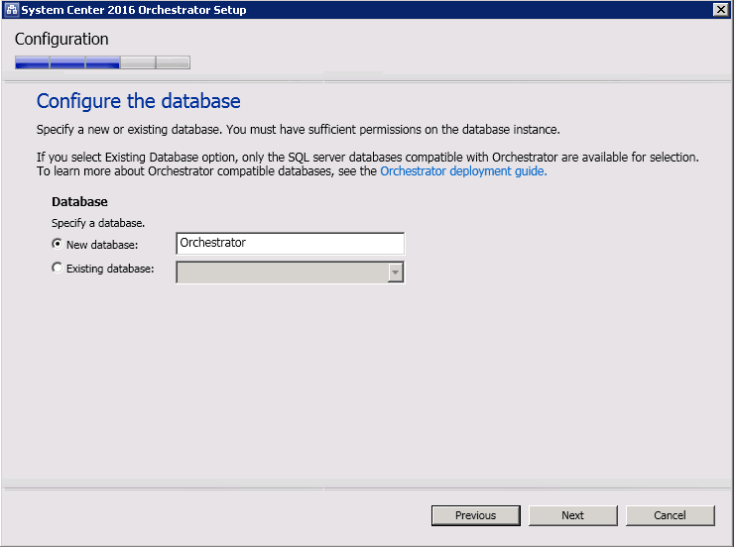Click the 'New database:' label text
Screen dimensions: 736x547
pyautogui.click(x=102, y=245)
